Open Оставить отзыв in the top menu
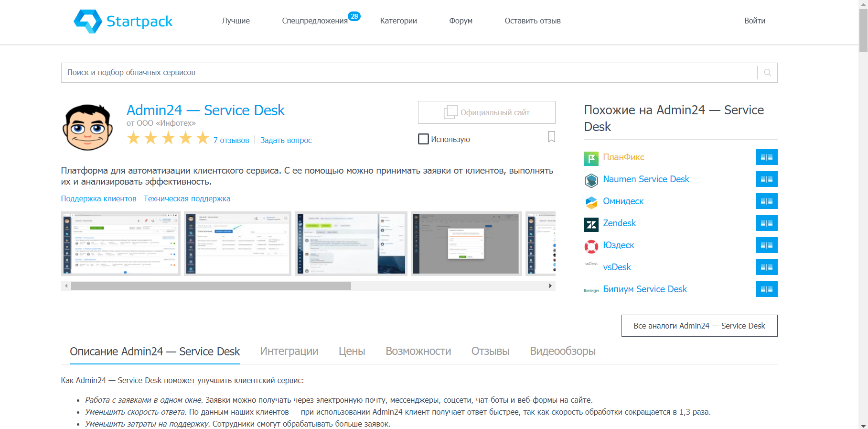Image resolution: width=868 pixels, height=429 pixels. tap(533, 21)
